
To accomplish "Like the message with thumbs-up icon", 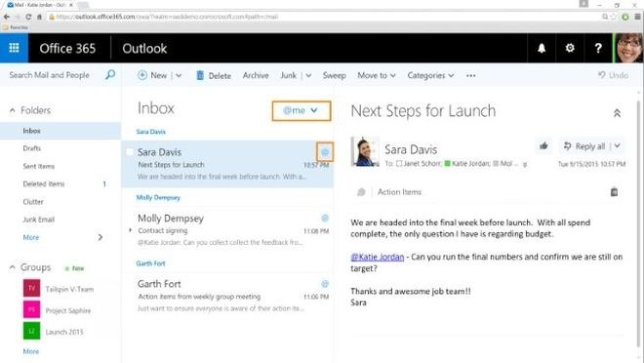I will click(543, 145).
